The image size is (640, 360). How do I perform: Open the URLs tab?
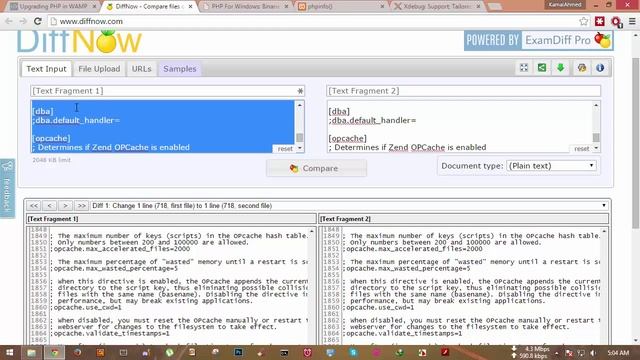pos(141,69)
